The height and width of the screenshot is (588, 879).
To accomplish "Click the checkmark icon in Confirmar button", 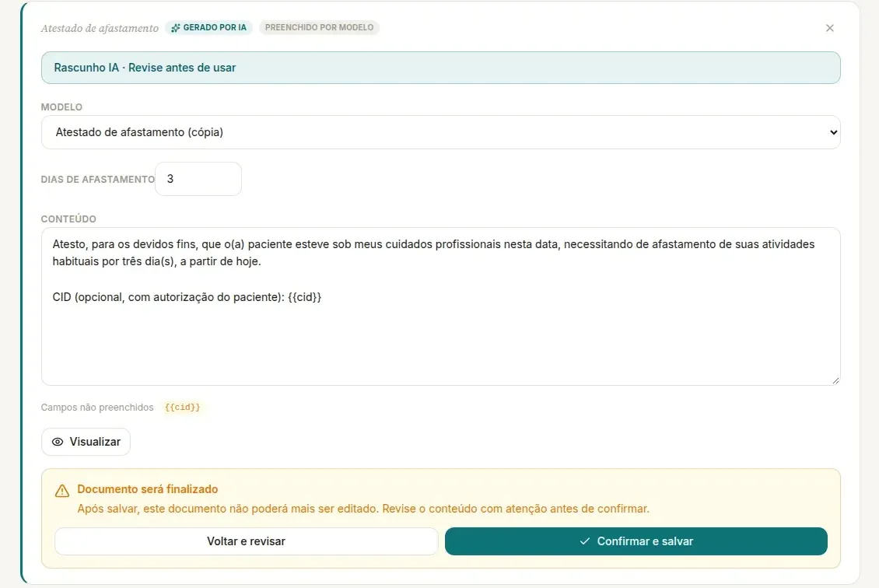I will coord(585,541).
